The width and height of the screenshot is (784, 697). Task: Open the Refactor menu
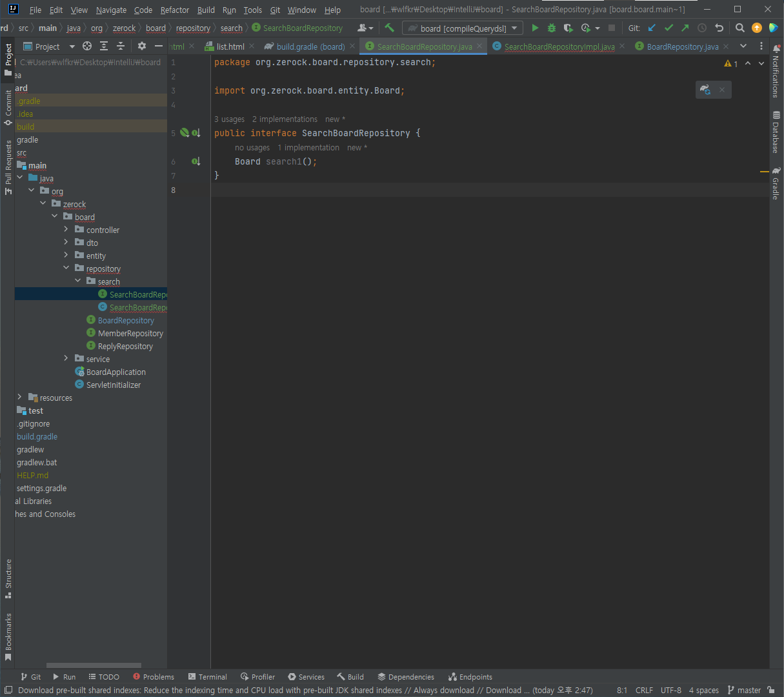pyautogui.click(x=175, y=10)
